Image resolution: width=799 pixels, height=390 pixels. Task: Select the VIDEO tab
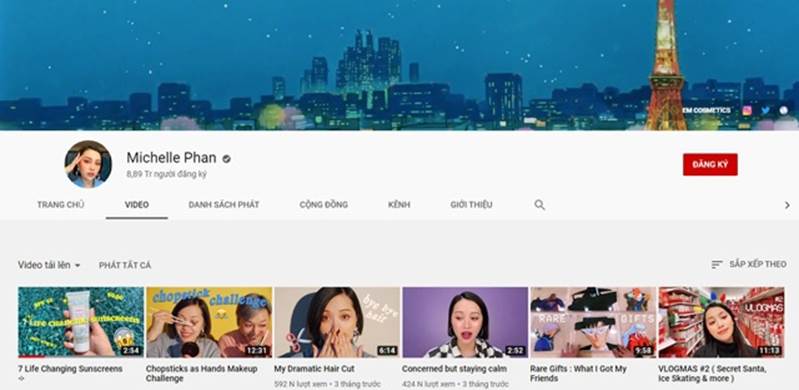pos(137,205)
